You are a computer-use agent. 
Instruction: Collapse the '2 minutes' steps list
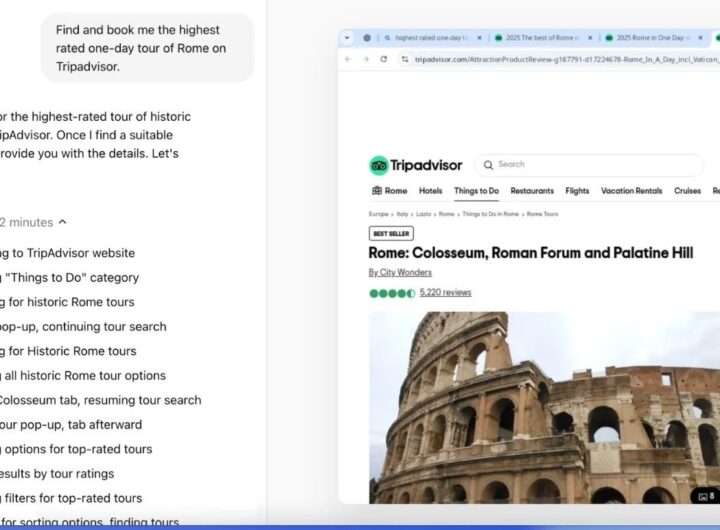pos(63,222)
